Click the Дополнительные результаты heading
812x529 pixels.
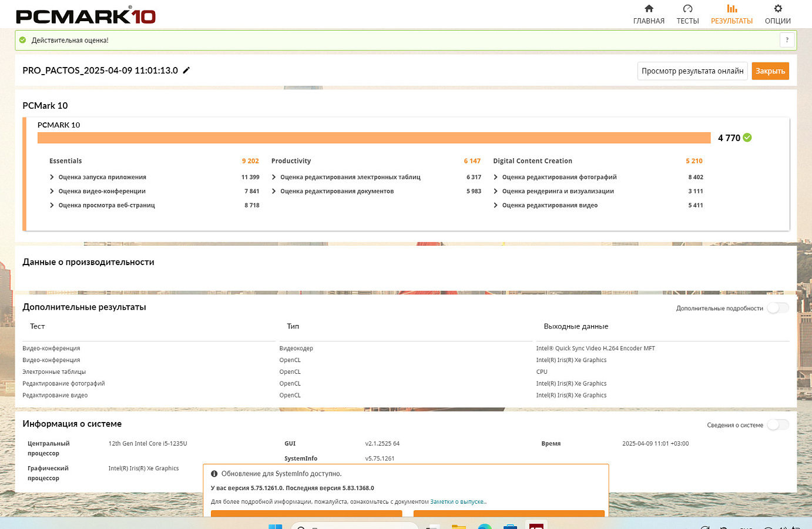click(x=84, y=307)
